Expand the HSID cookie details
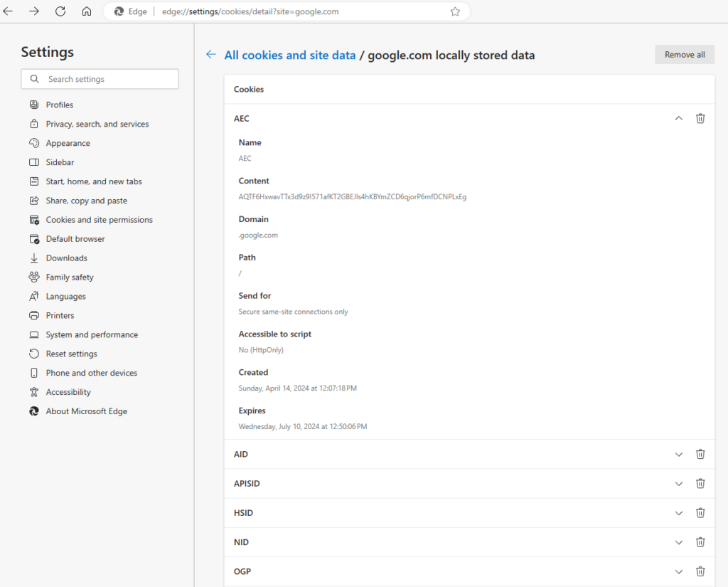 [x=679, y=512]
